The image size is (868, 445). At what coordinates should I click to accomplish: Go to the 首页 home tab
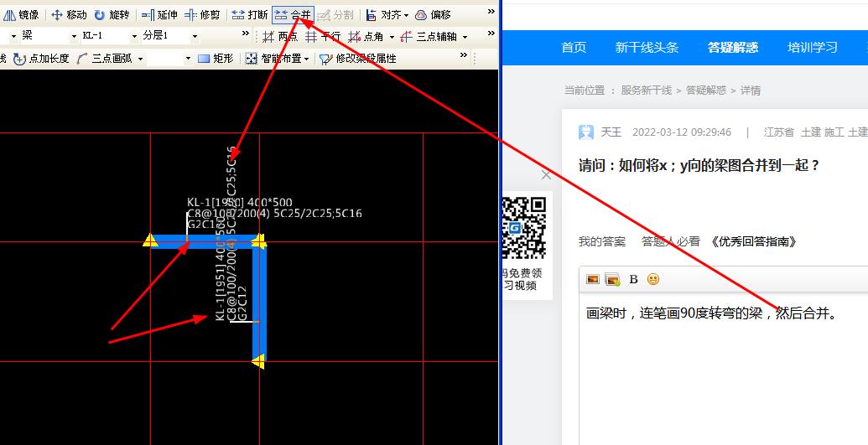point(574,48)
